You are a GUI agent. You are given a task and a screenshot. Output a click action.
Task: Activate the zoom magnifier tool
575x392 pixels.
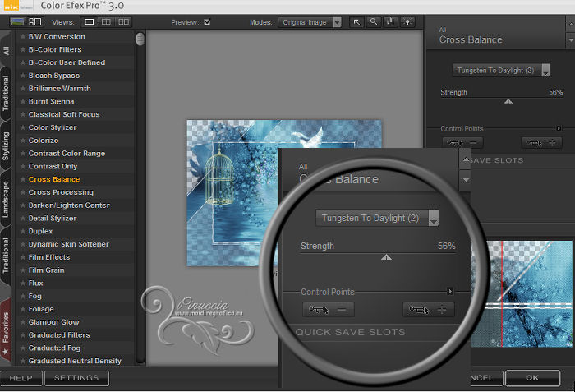pos(374,22)
